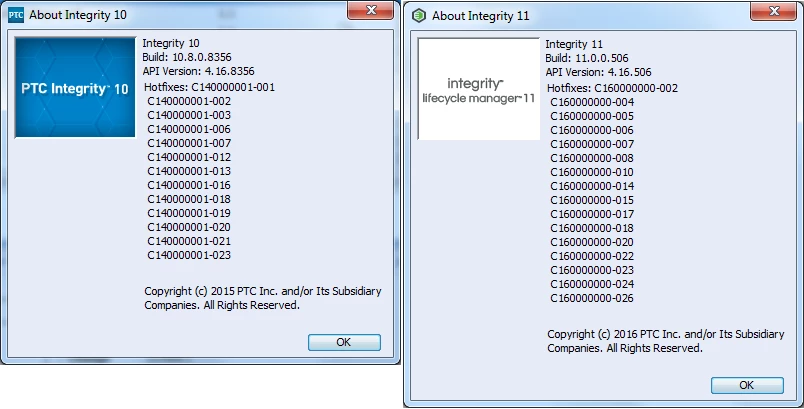Click the green hexagon icon in Integrity 11 title bar

point(419,16)
